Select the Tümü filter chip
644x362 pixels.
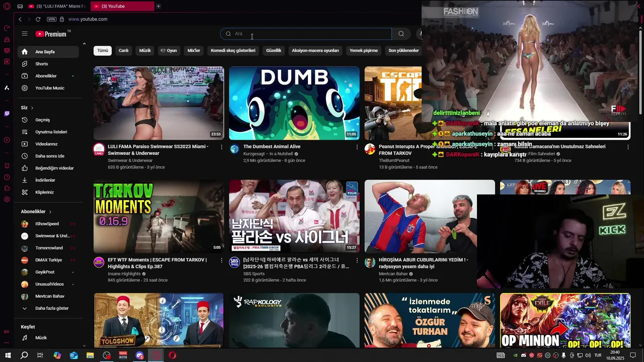(103, 50)
